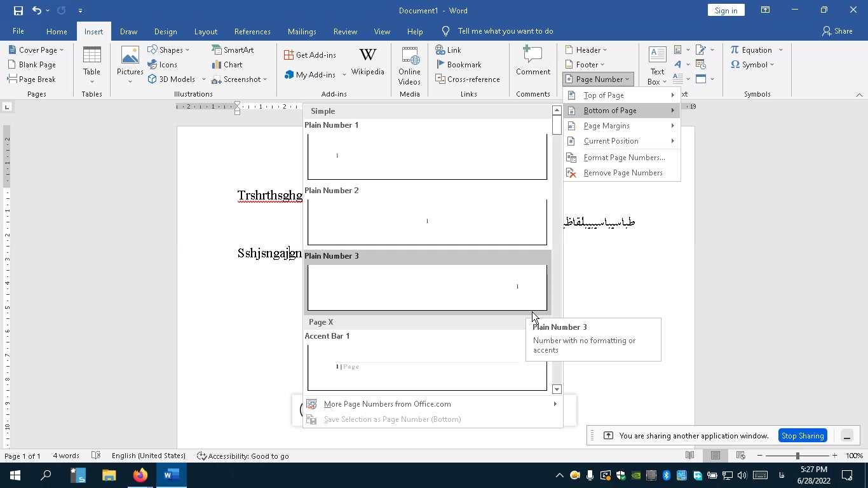Click the Stop Sharing button
The height and width of the screenshot is (488, 868).
click(803, 436)
